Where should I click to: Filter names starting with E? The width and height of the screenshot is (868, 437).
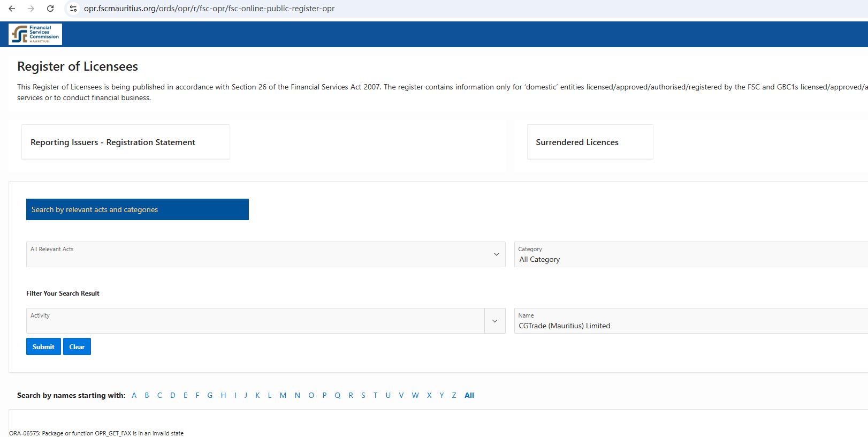point(186,395)
